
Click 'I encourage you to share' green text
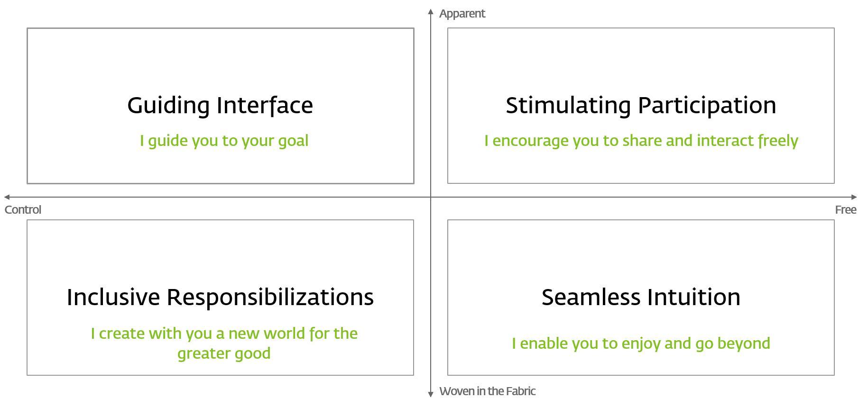[641, 141]
